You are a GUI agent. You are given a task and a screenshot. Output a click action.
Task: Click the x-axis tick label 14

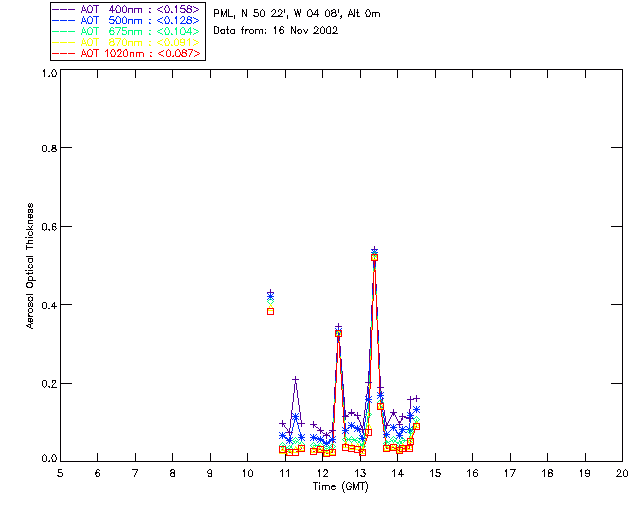398,473
